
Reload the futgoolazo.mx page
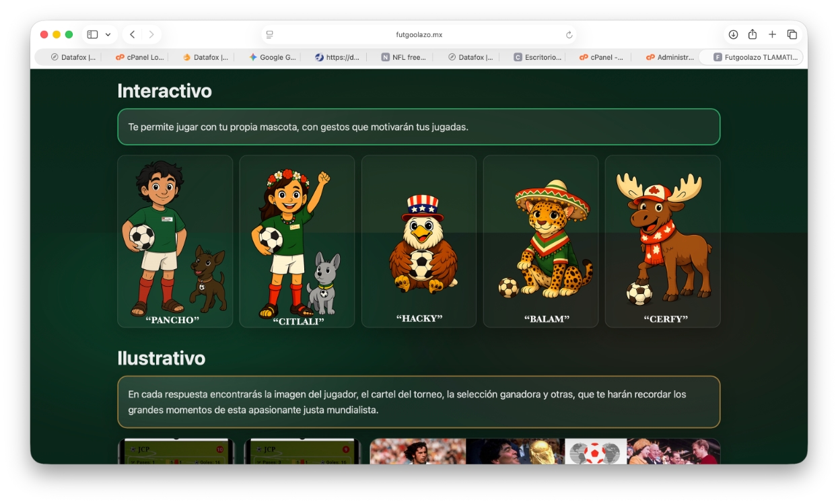pos(569,34)
